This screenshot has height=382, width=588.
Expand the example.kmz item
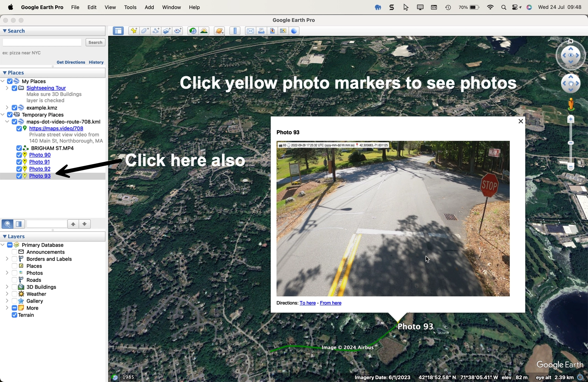(7, 108)
